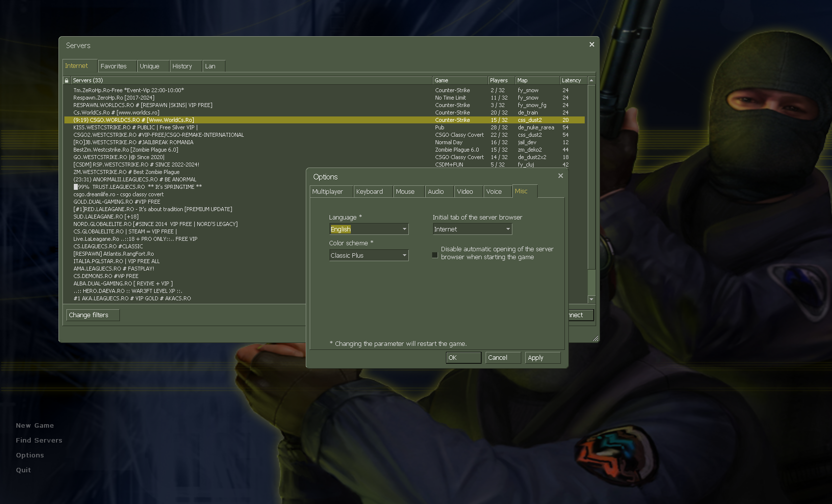Select CSGO2.WESTCSTRIKE.RO server row

pyautogui.click(x=325, y=135)
